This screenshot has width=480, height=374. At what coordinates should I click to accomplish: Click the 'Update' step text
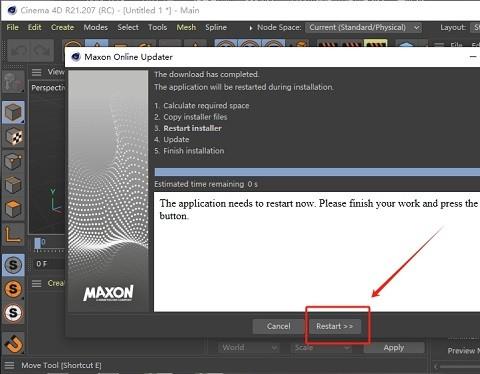(176, 140)
